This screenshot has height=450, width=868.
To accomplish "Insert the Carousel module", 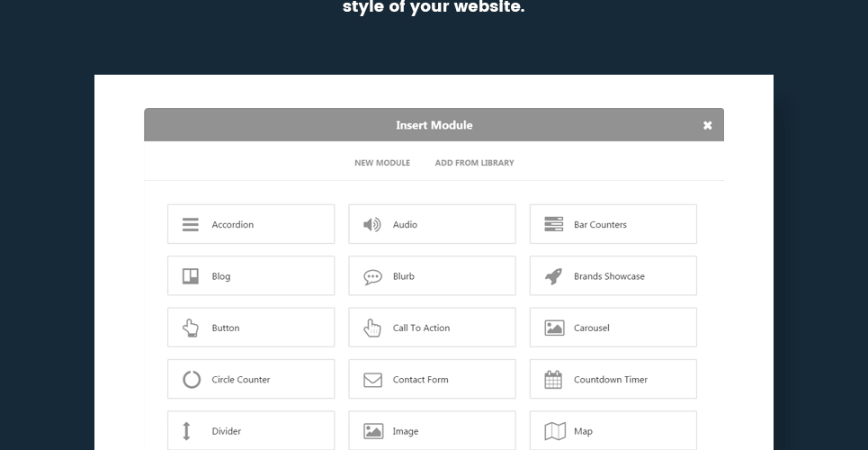I will tap(613, 328).
